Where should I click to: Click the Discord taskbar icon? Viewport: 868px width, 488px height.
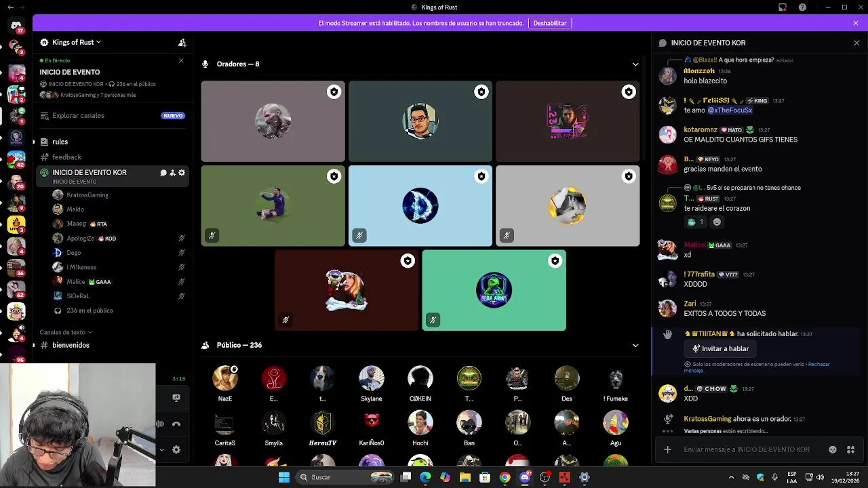[525, 477]
